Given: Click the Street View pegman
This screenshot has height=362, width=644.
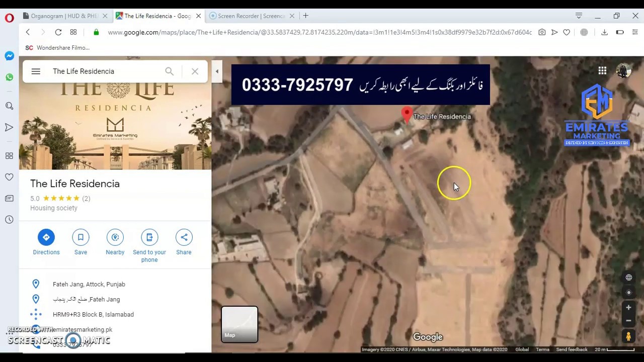Looking at the screenshot, I should click(628, 336).
